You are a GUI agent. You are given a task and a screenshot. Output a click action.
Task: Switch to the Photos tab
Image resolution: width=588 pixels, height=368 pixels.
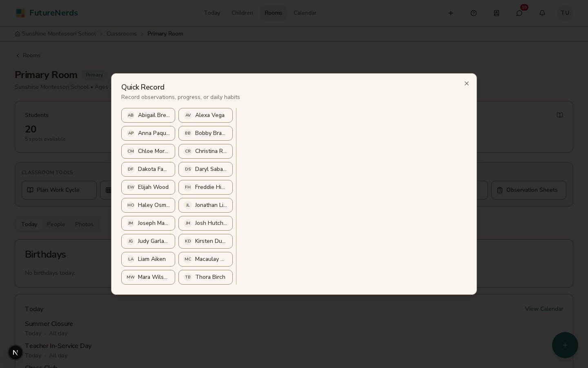click(x=84, y=224)
